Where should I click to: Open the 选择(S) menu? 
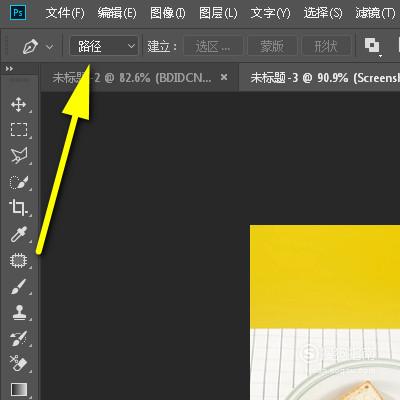[x=323, y=13]
